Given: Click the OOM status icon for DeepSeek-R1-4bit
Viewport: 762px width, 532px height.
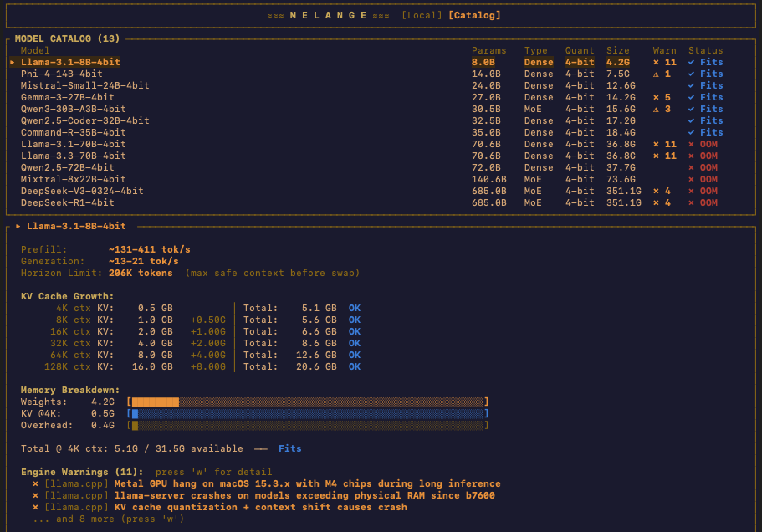Looking at the screenshot, I should [x=691, y=202].
